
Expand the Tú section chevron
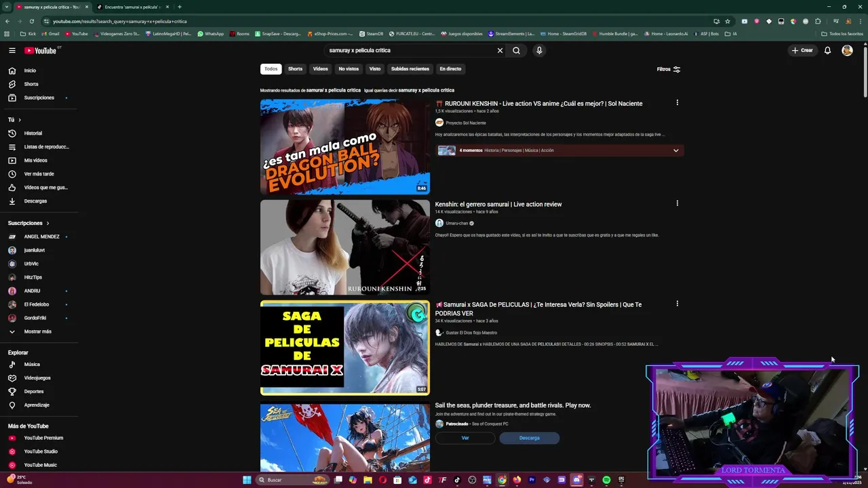pyautogui.click(x=19, y=120)
